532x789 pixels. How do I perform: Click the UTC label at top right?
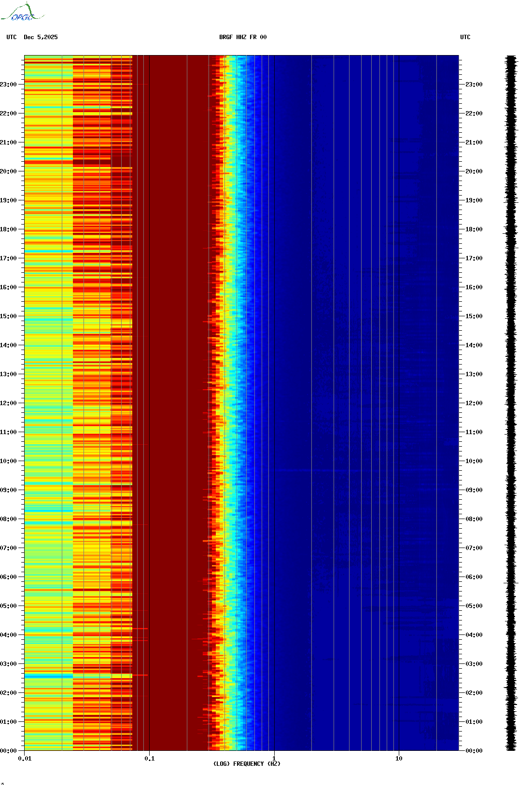tap(465, 37)
